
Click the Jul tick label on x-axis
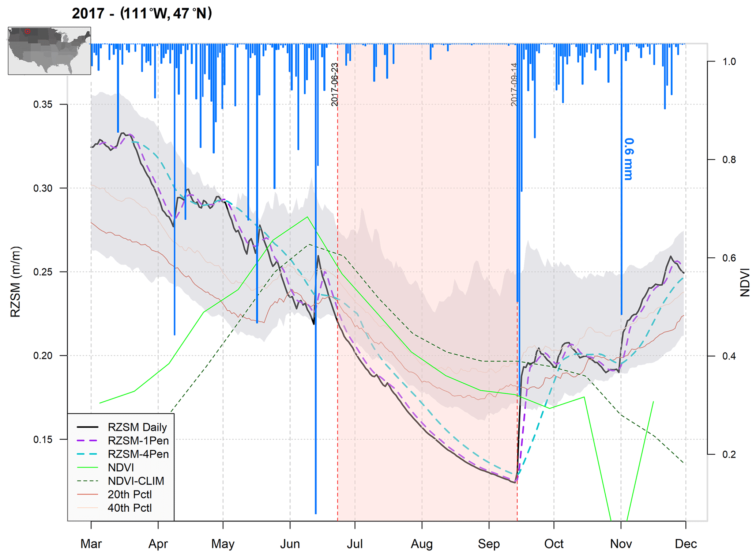[354, 544]
